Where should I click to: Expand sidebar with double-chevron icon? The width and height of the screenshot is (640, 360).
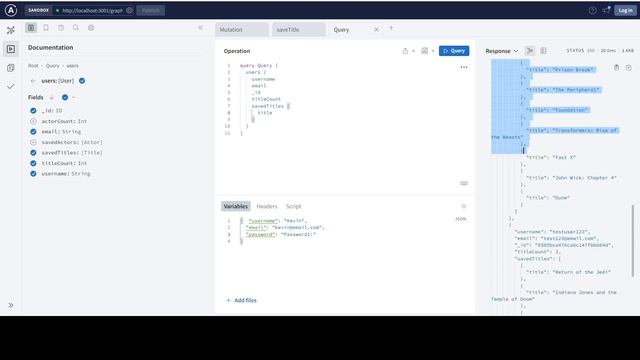pos(11,305)
